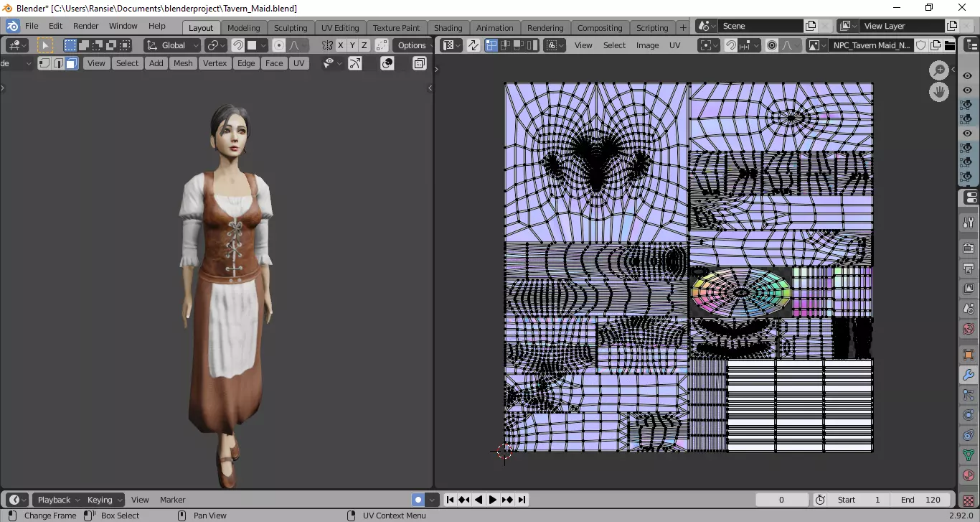The height and width of the screenshot is (522, 980).
Task: Click the Blender logo menu icon
Action: [x=12, y=26]
